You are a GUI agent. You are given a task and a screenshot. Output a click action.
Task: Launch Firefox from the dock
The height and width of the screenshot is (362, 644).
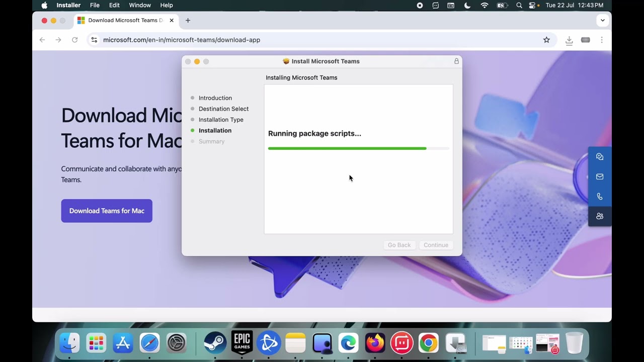click(375, 343)
